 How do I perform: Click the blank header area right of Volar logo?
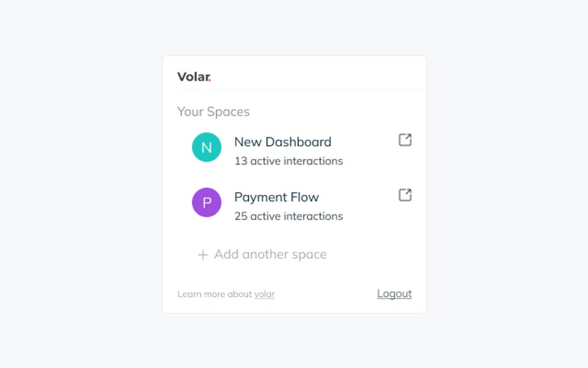[x=317, y=75]
